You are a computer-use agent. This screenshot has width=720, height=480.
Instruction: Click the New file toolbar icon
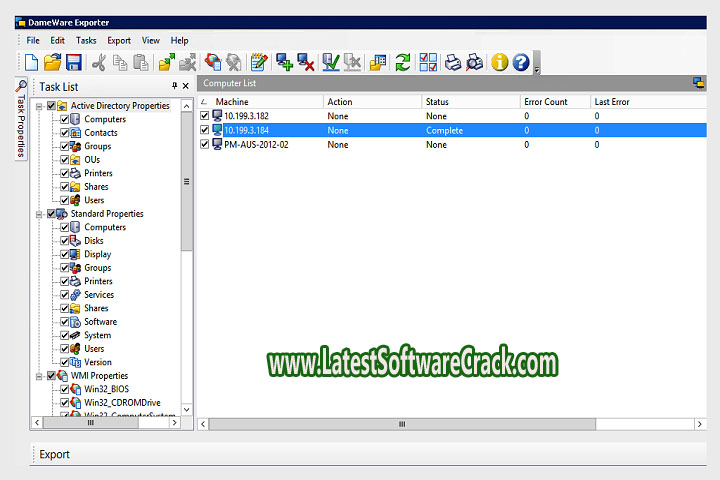coord(31,63)
